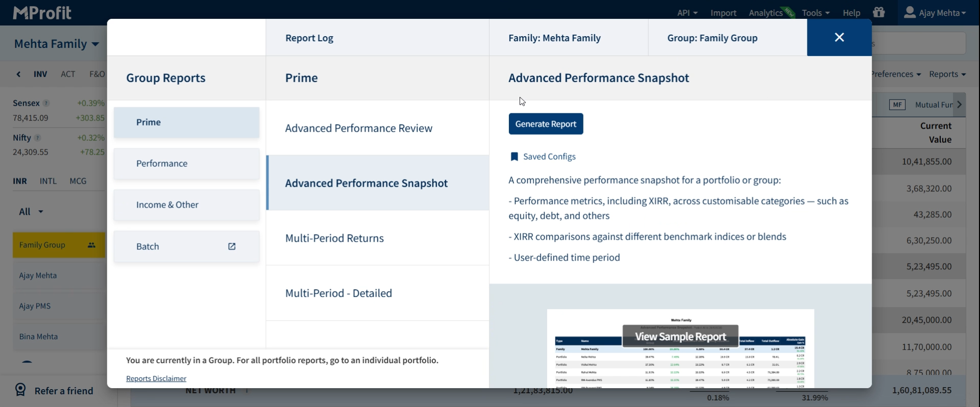View the sample report thumbnail
Viewport: 980px width, 407px height.
680,337
